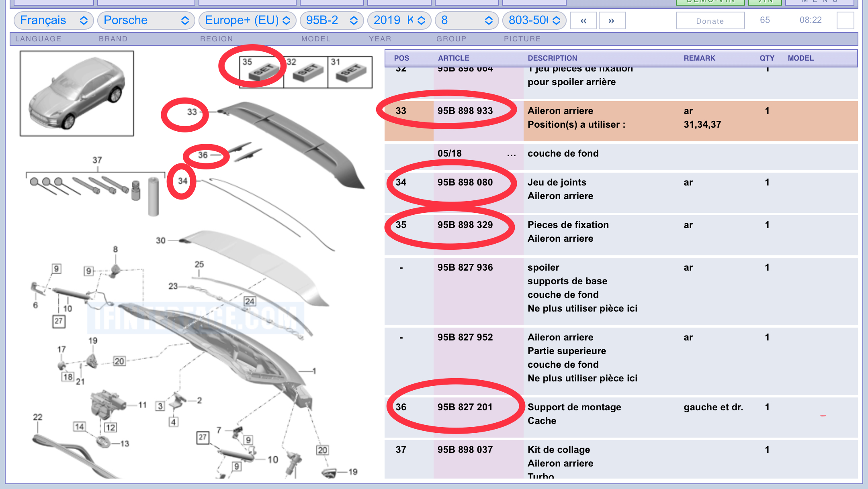Screen dimensions: 868x489
Task: Click the previous picture double-arrow button
Action: (583, 20)
